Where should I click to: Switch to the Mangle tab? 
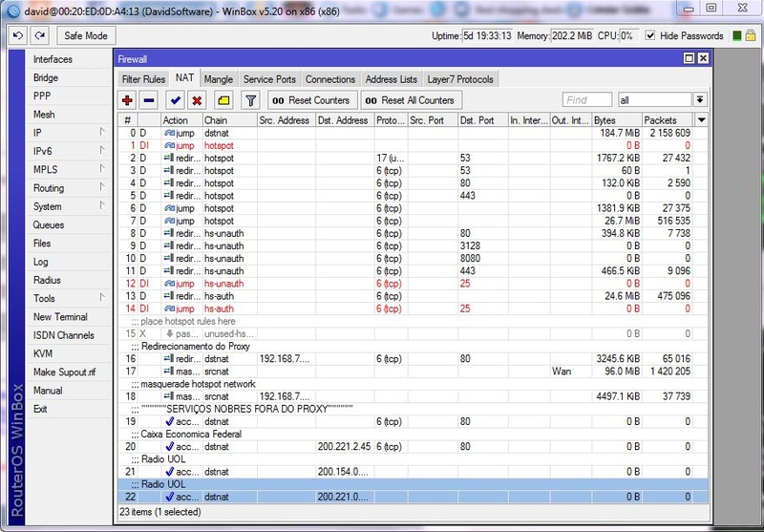219,79
